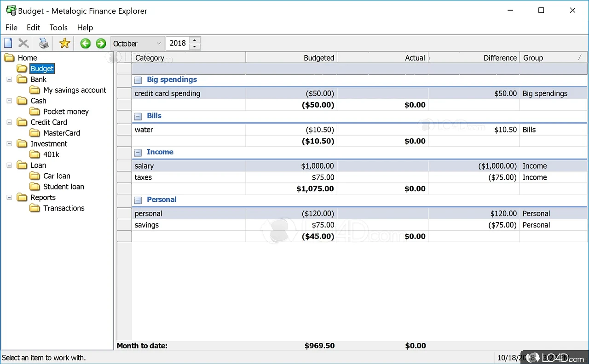Delete the selected item using the X icon

point(23,43)
